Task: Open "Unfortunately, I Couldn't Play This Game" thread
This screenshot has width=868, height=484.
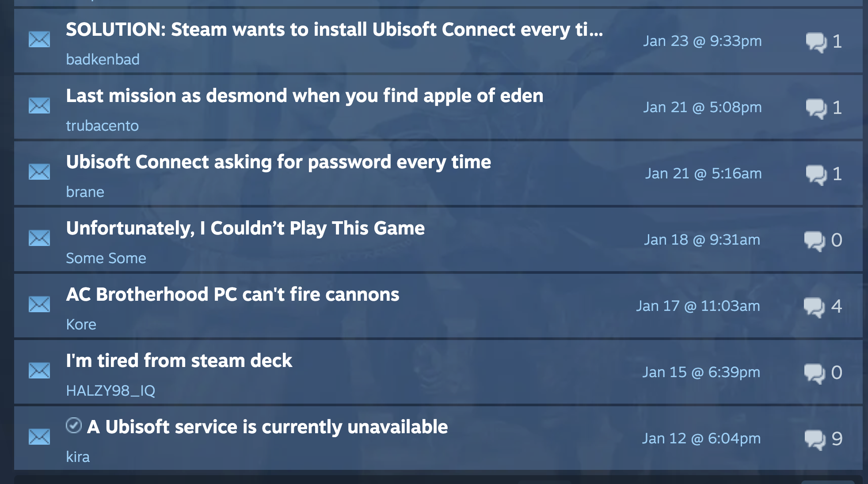Action: (245, 228)
